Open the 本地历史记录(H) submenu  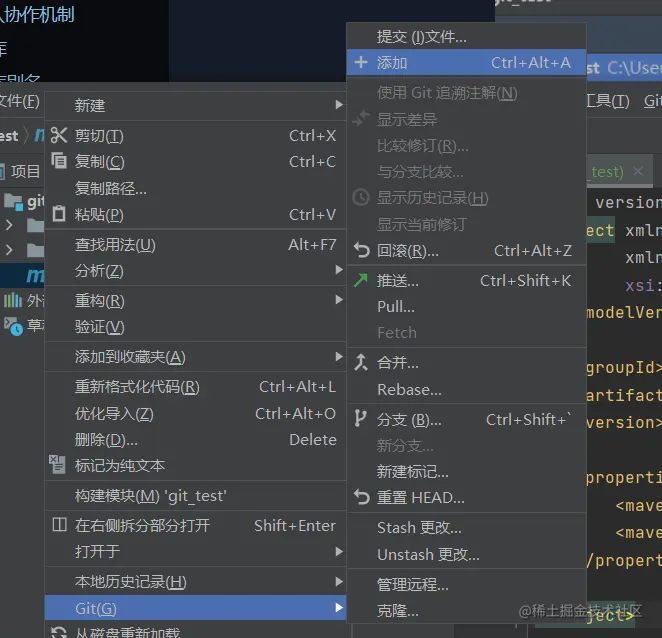pos(195,581)
